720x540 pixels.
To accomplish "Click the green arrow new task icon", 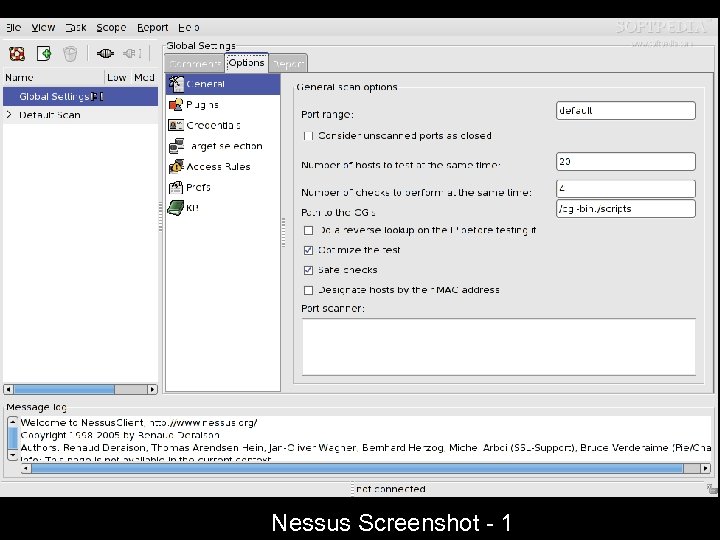I will (44, 54).
